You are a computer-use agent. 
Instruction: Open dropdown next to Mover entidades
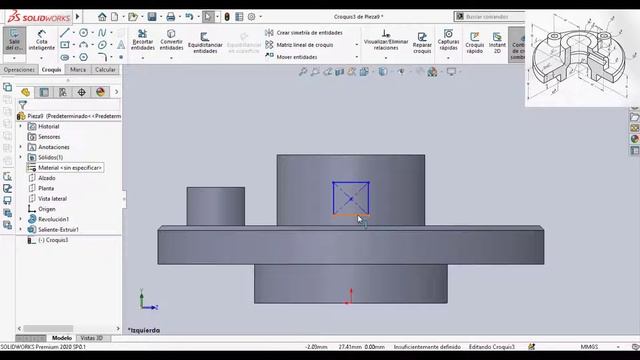pyautogui.click(x=357, y=57)
